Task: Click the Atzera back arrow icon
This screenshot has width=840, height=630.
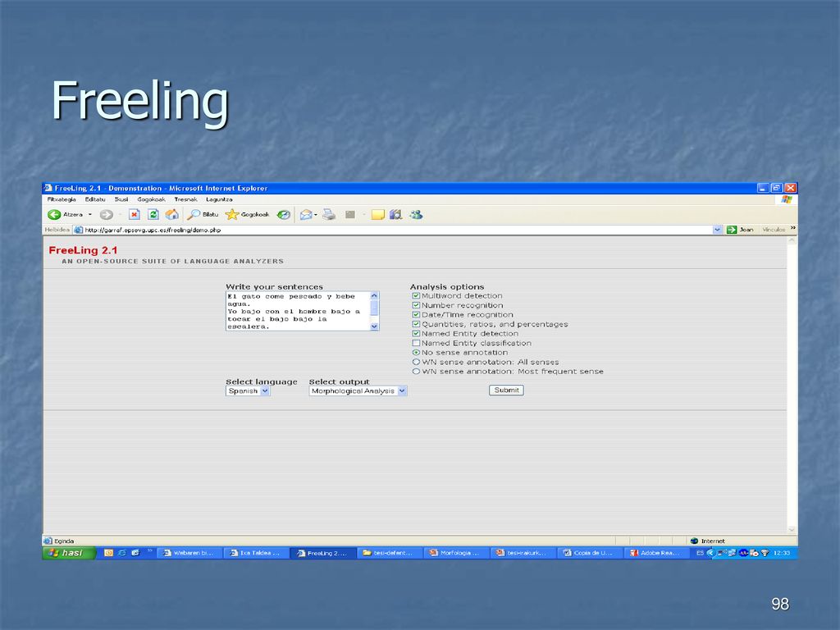Action: click(54, 215)
